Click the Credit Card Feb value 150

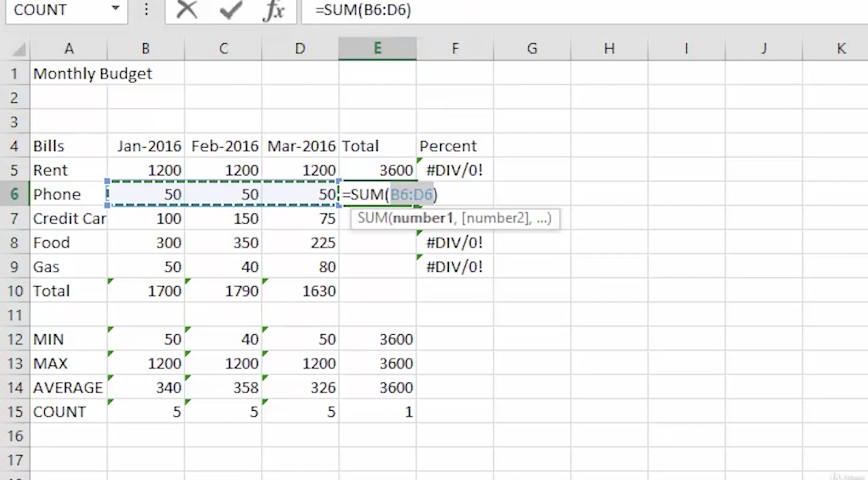pos(223,218)
